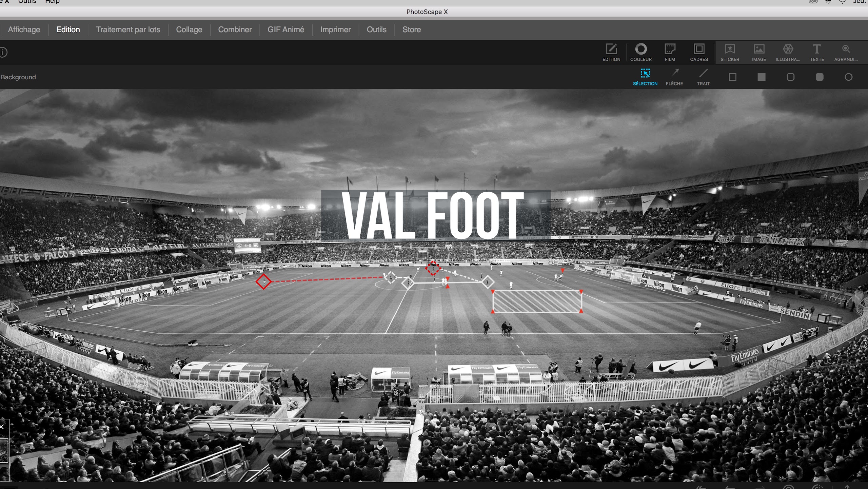
Task: Click the red diamond marker on pitch
Action: (263, 281)
